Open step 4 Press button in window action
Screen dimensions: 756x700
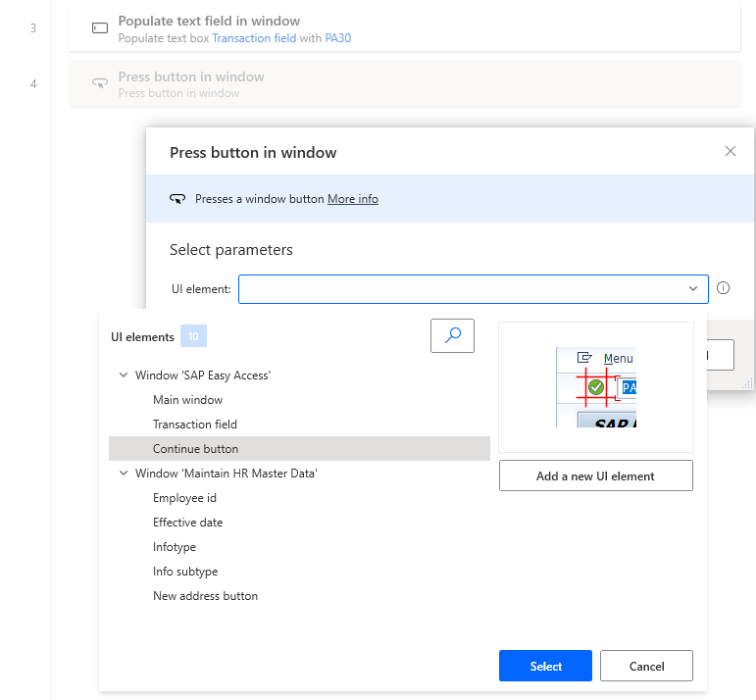coord(405,84)
